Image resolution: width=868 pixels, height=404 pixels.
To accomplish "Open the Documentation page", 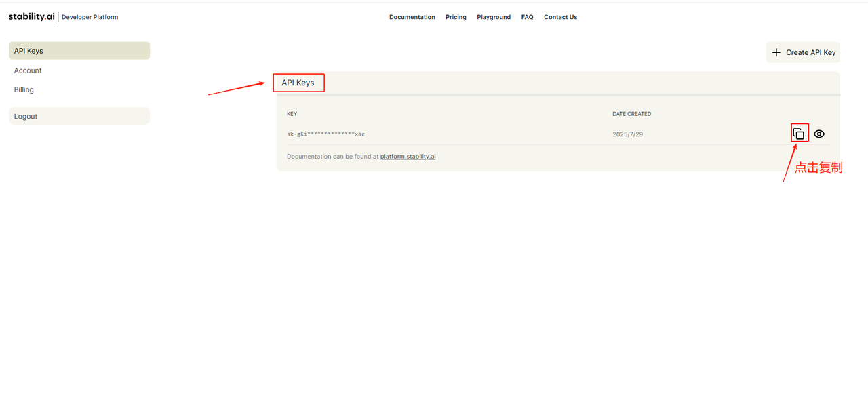I will pos(412,17).
